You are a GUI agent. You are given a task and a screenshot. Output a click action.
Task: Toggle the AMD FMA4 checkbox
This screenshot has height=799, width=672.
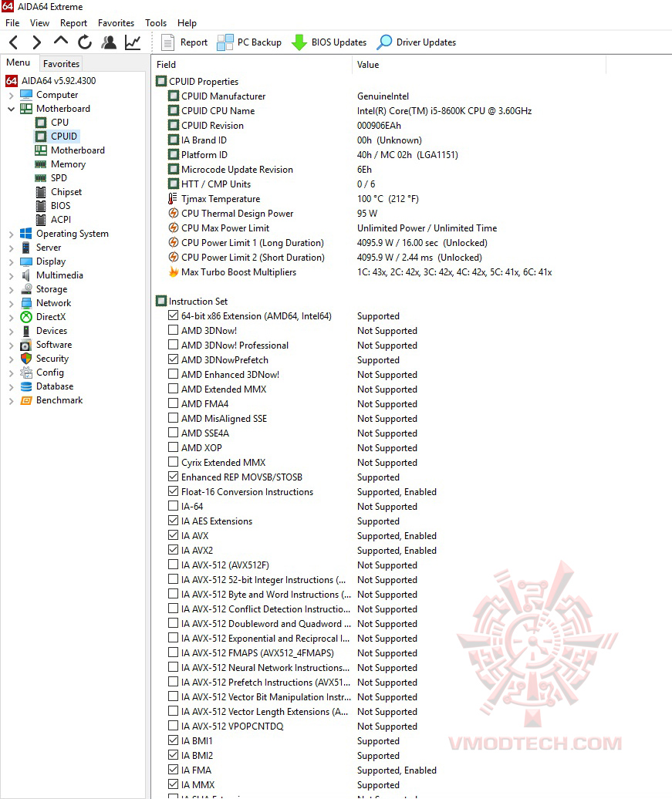click(x=174, y=403)
